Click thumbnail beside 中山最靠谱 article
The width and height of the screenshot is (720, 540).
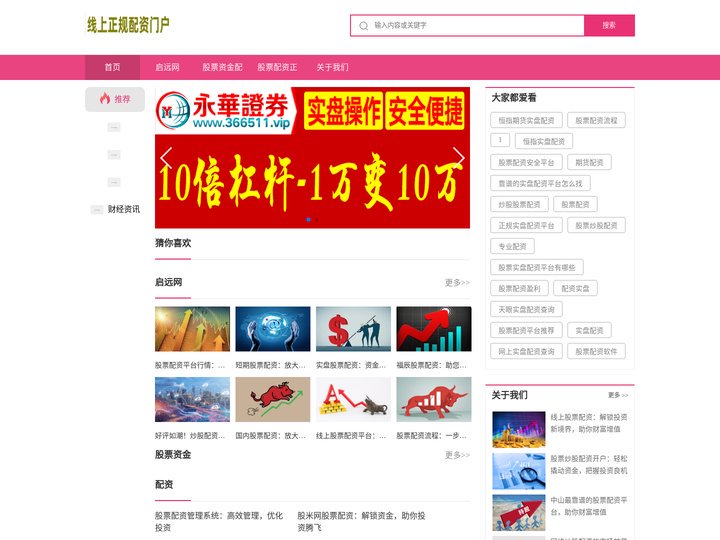pyautogui.click(x=519, y=512)
